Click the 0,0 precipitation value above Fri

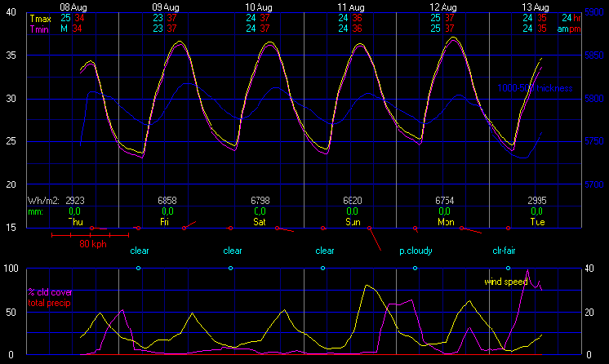click(167, 211)
